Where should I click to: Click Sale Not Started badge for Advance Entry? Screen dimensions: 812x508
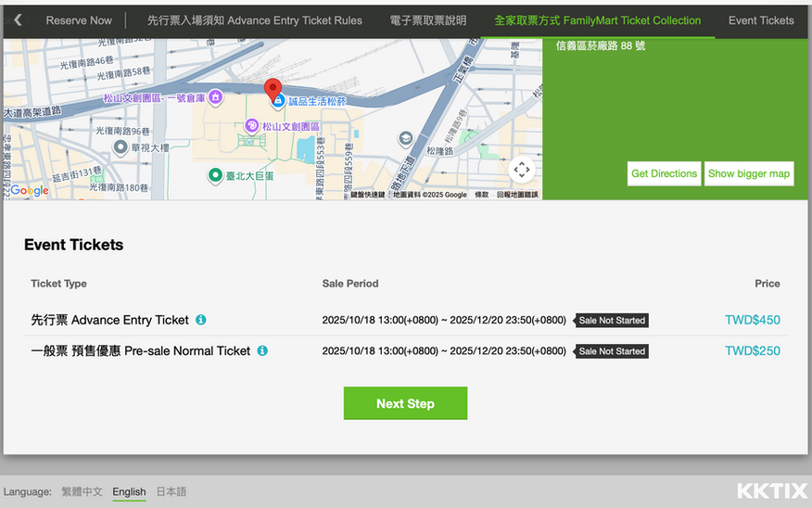(611, 321)
